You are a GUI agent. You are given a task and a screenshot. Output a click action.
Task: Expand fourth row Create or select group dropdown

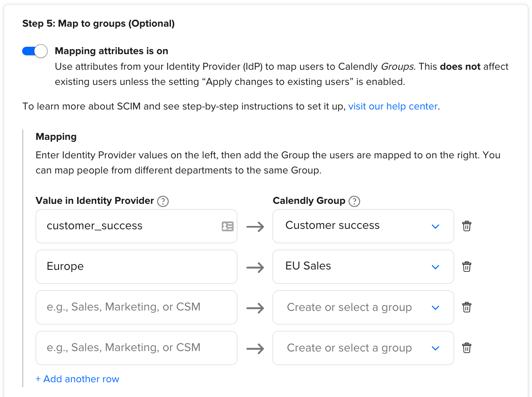363,348
